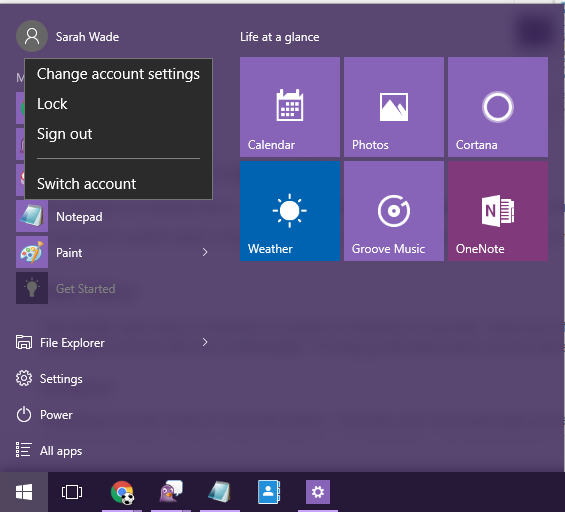Open the Weather tile
This screenshot has height=512, width=565.
pos(290,211)
